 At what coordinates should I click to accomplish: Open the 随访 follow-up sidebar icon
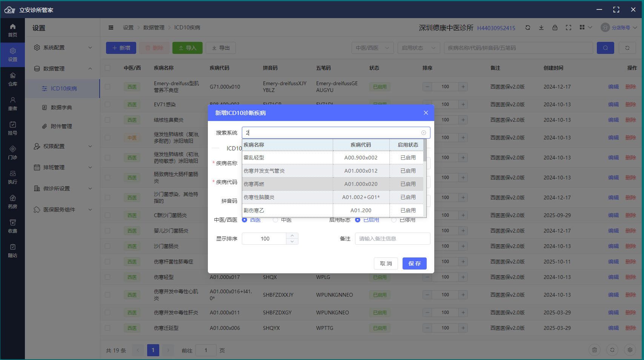tap(12, 251)
